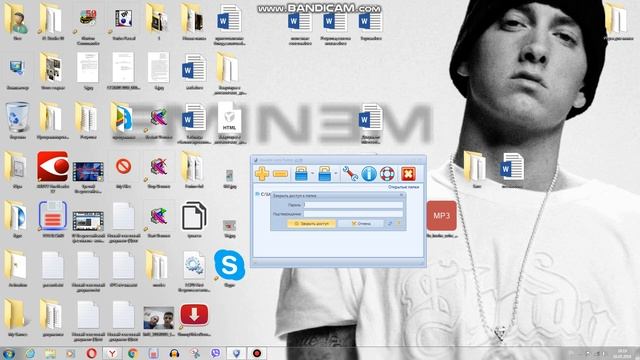The image size is (640, 360).
Task: Click the red X exit toolbar icon
Action: coord(408,174)
